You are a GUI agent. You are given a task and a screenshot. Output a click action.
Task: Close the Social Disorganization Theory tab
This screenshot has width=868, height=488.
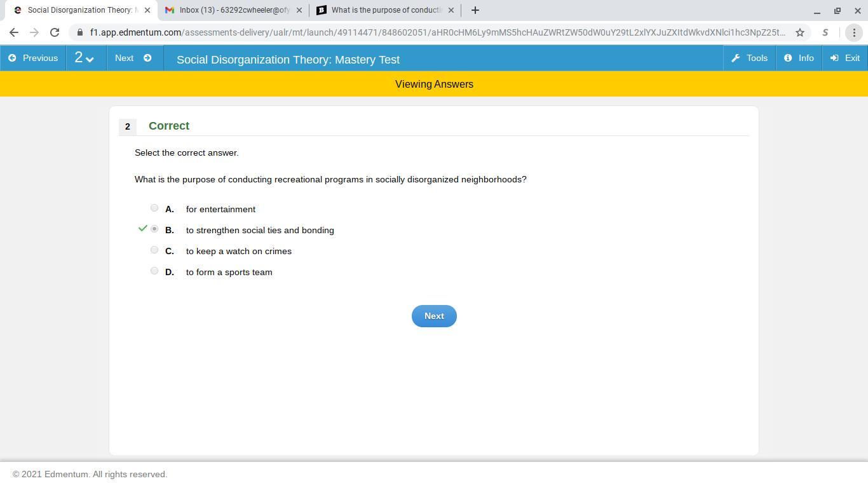147,10
